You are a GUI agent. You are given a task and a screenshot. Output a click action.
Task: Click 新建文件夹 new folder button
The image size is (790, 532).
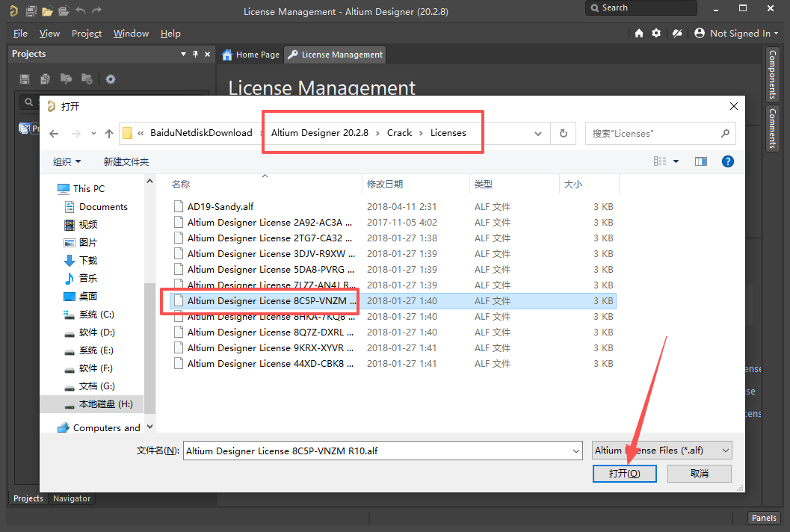pyautogui.click(x=126, y=161)
